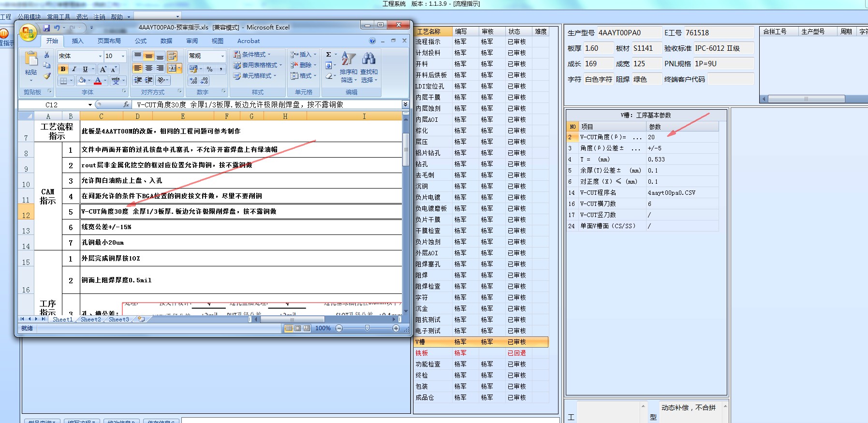Decrease indent icon

pos(138,80)
